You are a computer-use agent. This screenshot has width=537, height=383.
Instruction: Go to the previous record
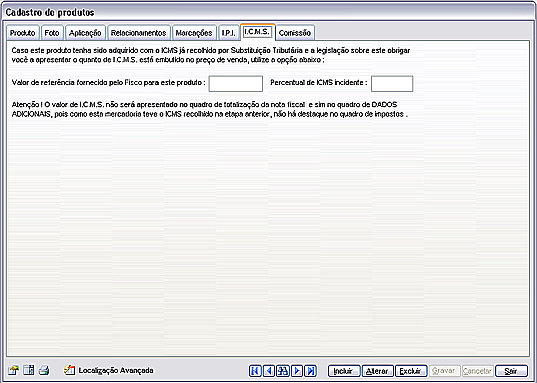click(x=269, y=371)
